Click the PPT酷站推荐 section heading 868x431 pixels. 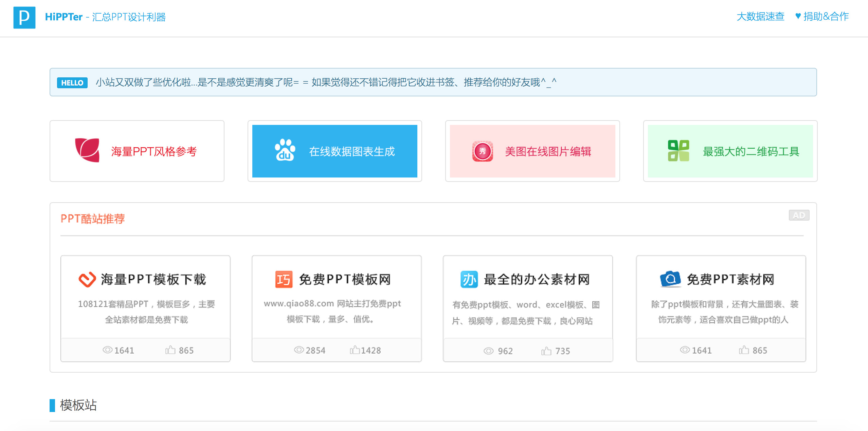[92, 219]
